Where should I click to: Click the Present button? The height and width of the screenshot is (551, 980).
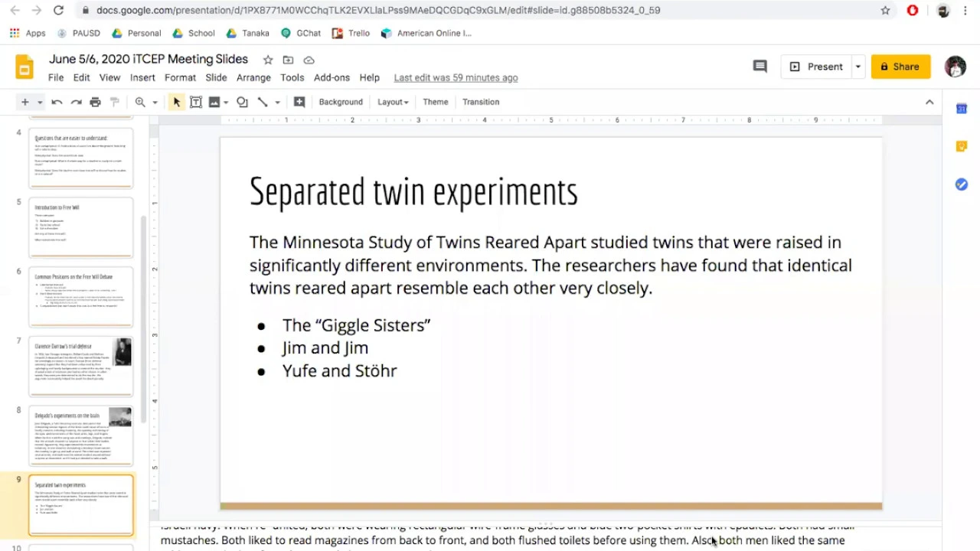coord(815,67)
